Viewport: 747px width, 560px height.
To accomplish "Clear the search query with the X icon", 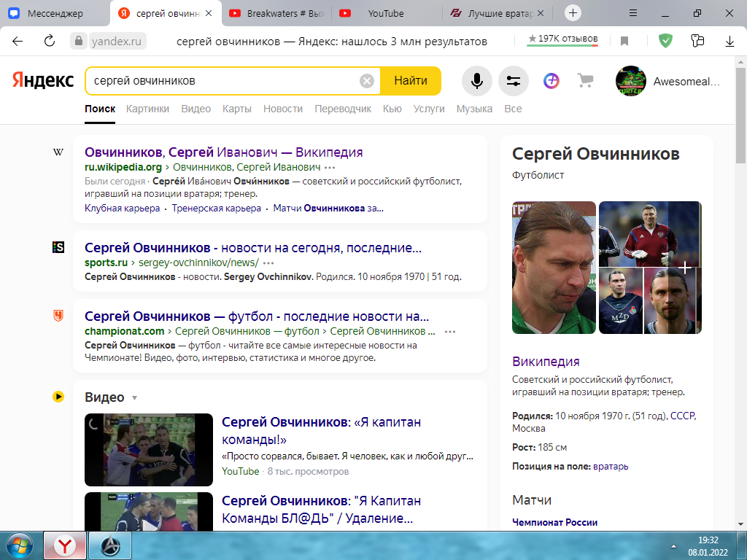I will [366, 81].
